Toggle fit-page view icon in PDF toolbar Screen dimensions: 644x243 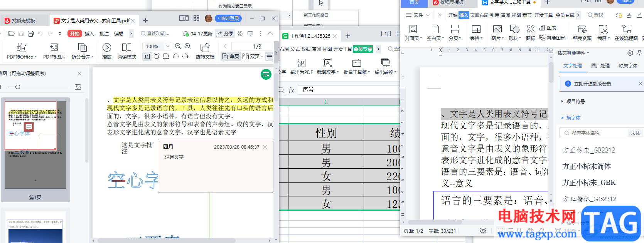157,56
